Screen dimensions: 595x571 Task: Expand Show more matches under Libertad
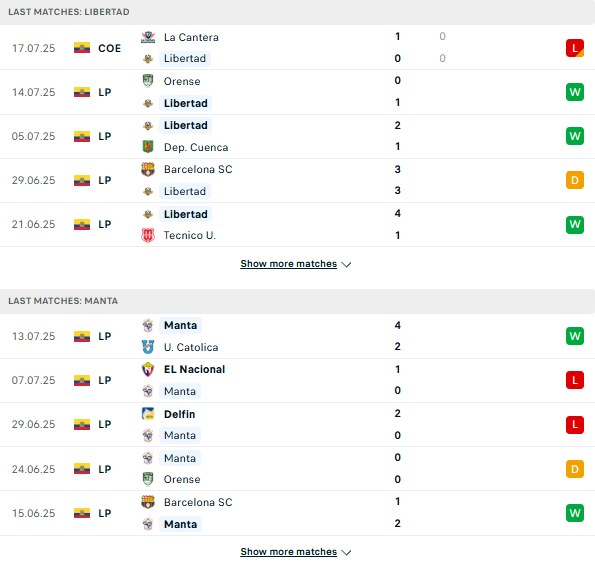[288, 264]
